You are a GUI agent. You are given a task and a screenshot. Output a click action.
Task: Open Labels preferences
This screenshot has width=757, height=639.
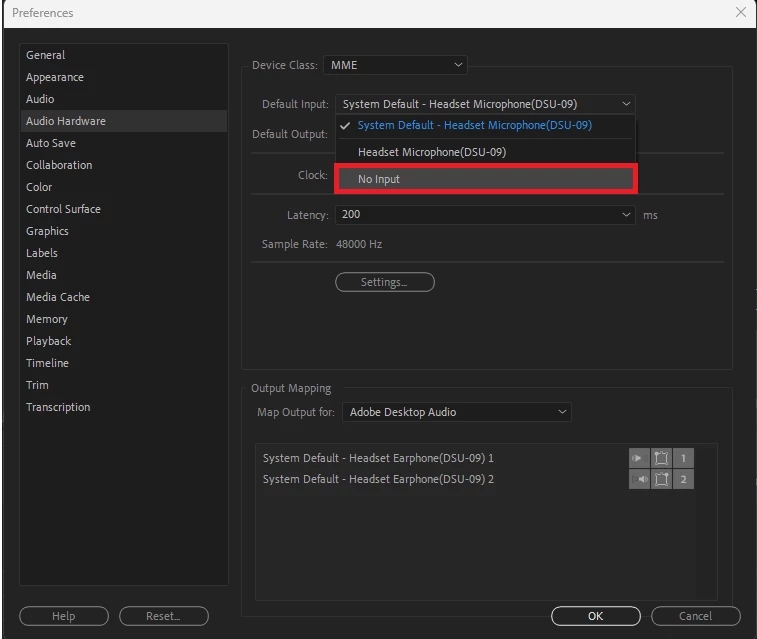point(124,253)
